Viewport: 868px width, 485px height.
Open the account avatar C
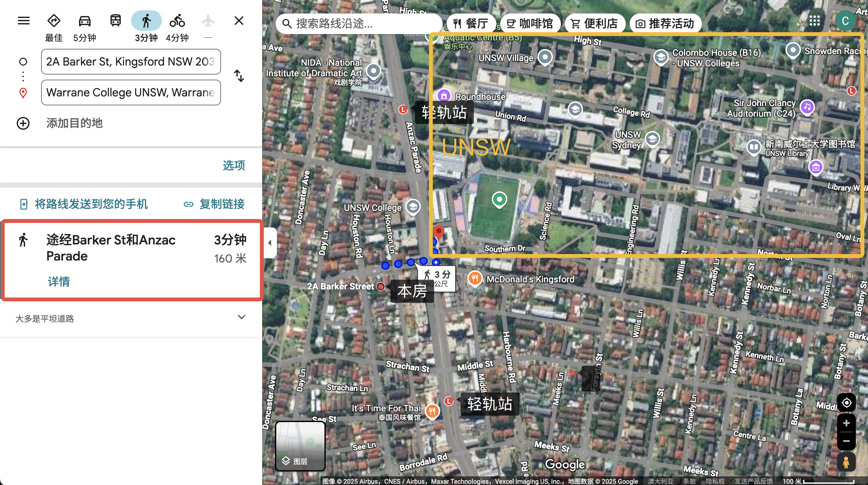[x=845, y=21]
